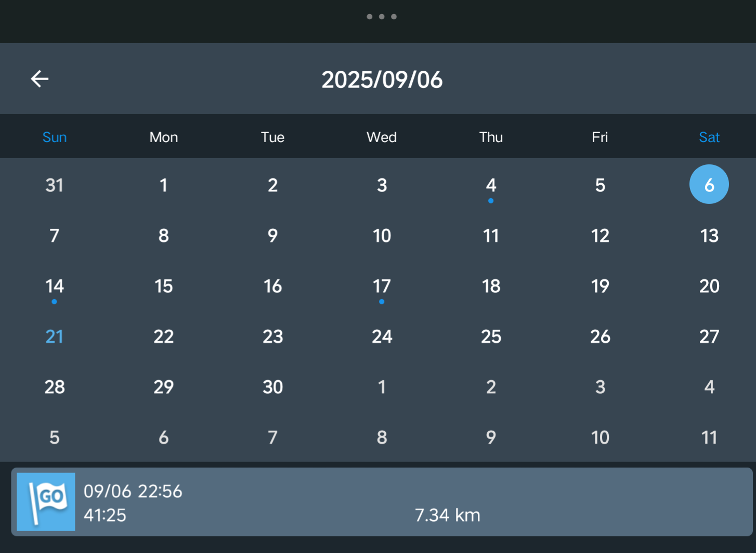The image size is (756, 553).
Task: Open the 7.34 km activity record
Action: (x=447, y=515)
